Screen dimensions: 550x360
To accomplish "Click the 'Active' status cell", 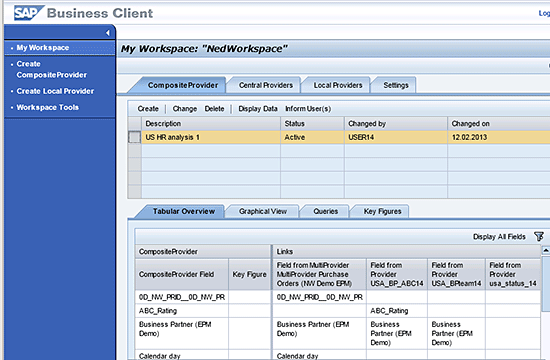I will pos(312,137).
